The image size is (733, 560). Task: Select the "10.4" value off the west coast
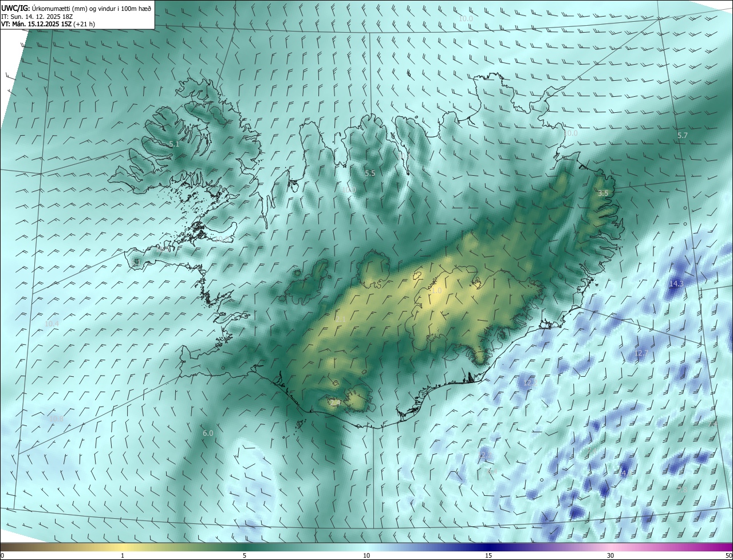(52, 324)
